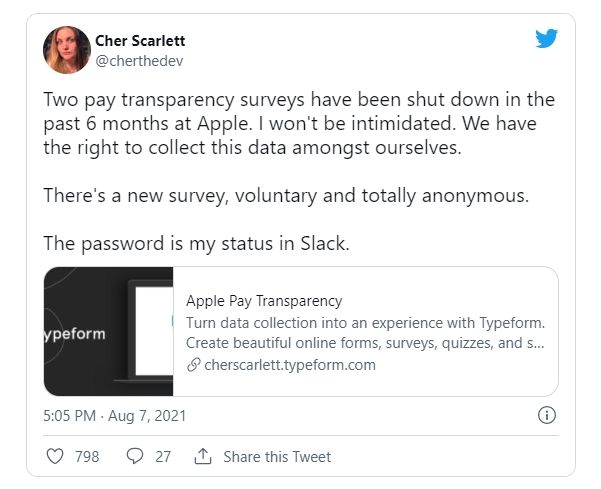The height and width of the screenshot is (489, 601).
Task: Open cherscarlett.typeform.com URL
Action: 289,365
